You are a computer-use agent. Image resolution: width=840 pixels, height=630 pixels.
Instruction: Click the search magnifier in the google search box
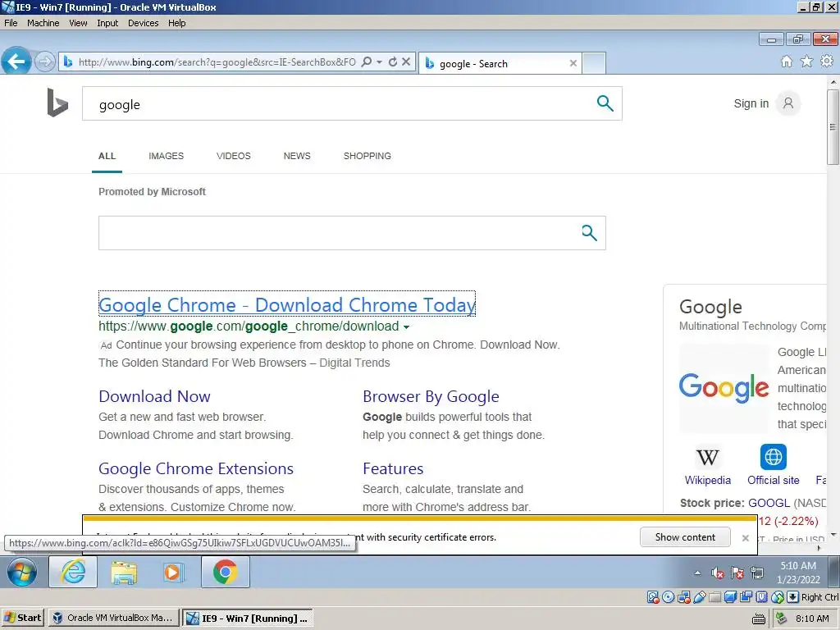click(x=605, y=103)
